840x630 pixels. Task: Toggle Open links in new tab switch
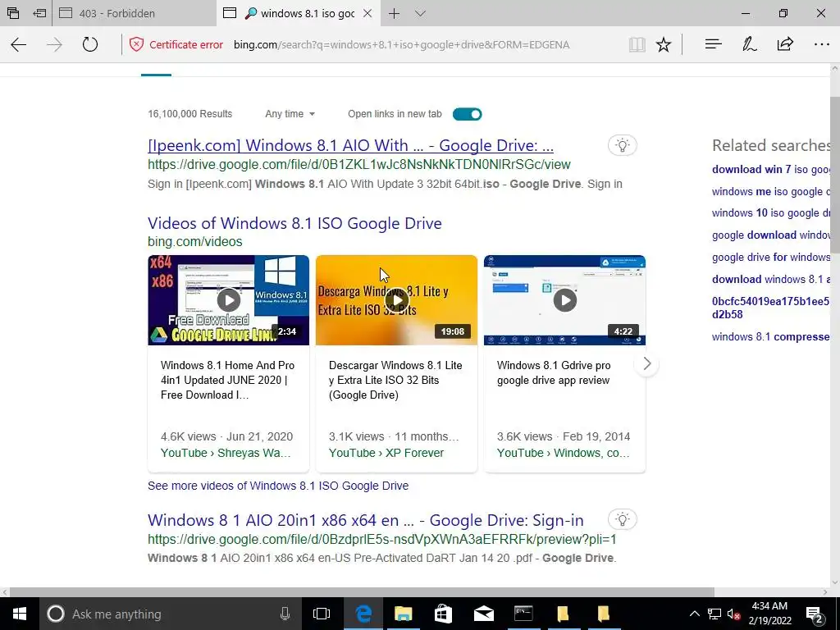(467, 114)
